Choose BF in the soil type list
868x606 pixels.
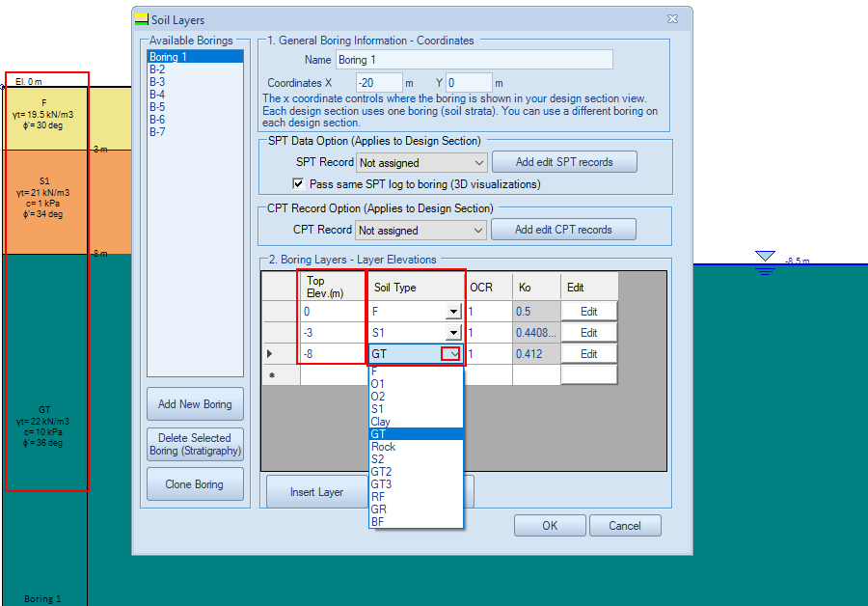coord(416,522)
